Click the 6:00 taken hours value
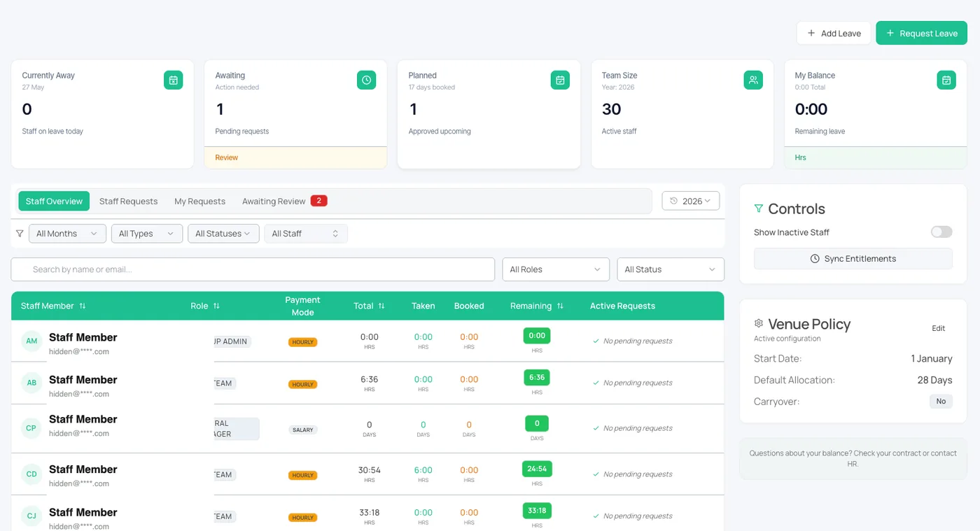The width and height of the screenshot is (980, 531). click(x=423, y=470)
